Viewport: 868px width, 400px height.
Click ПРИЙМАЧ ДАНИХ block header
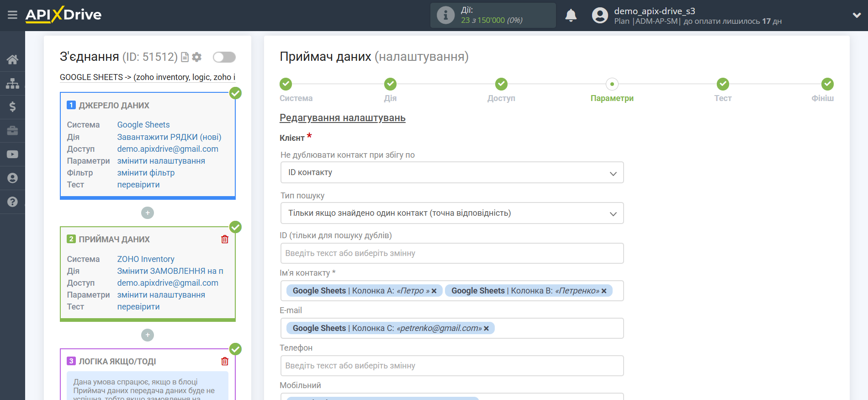click(114, 240)
